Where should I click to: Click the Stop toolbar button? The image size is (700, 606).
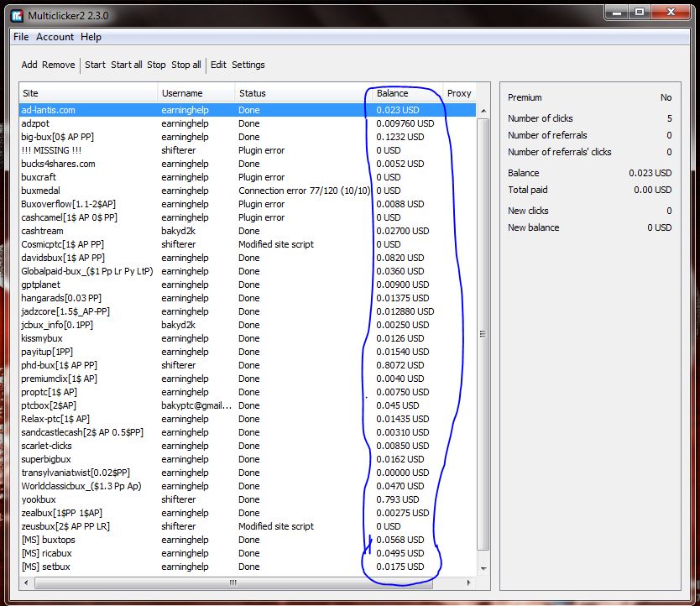(156, 65)
